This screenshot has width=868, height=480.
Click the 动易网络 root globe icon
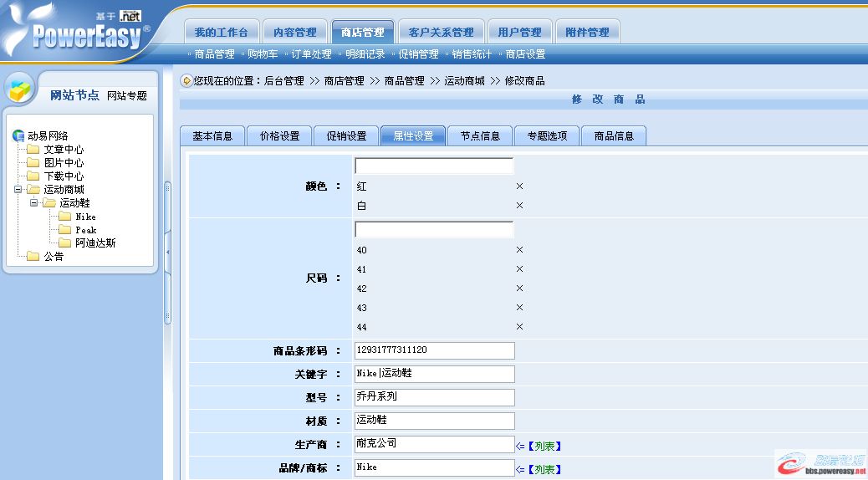tap(18, 136)
